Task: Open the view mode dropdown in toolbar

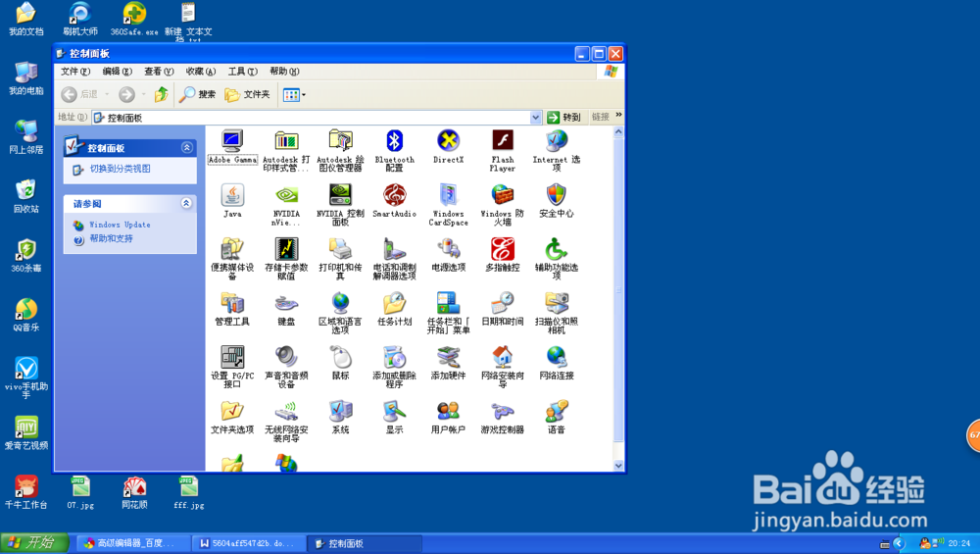Action: tap(304, 95)
